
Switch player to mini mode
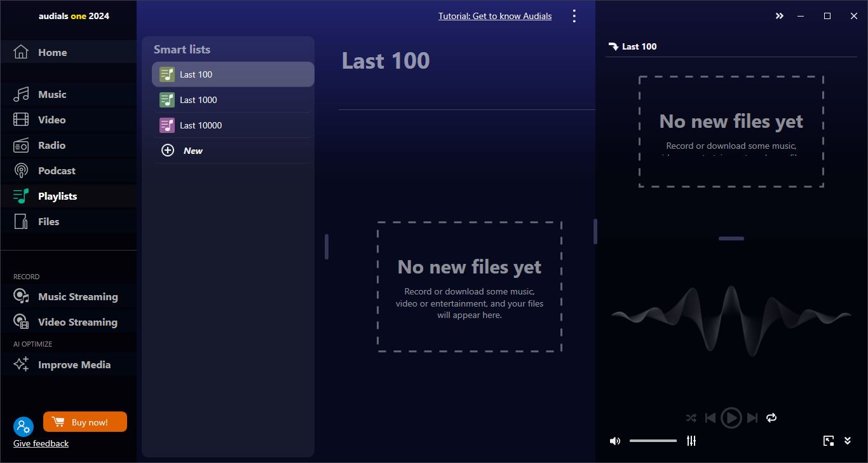(x=829, y=441)
